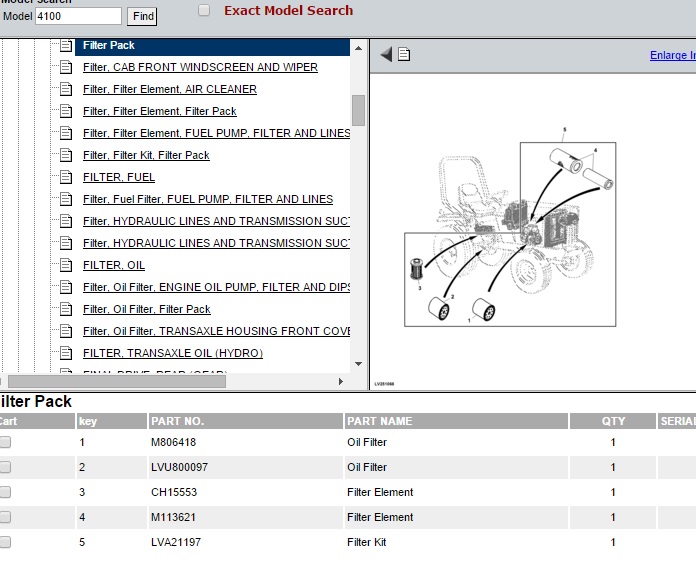Click document icon beside Fuel Filter, FUEL PUMP row
The width and height of the screenshot is (696, 561).
point(66,199)
